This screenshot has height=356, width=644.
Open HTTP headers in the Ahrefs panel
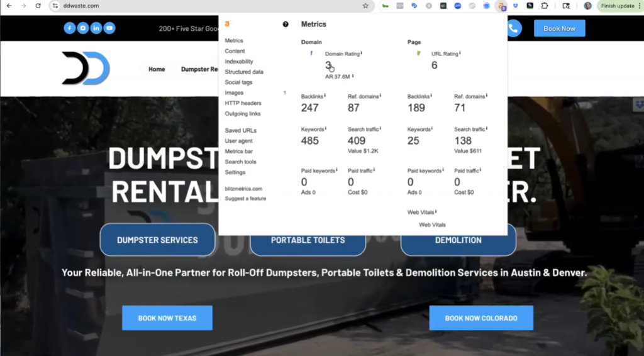point(243,103)
